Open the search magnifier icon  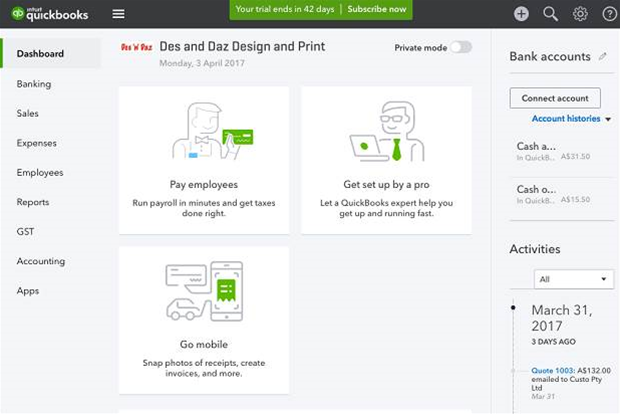pos(550,14)
